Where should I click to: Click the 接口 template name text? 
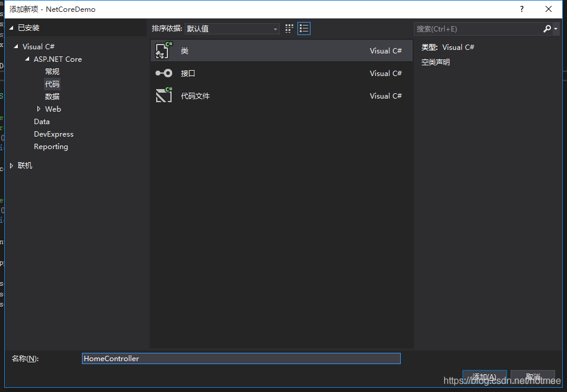pyautogui.click(x=188, y=74)
